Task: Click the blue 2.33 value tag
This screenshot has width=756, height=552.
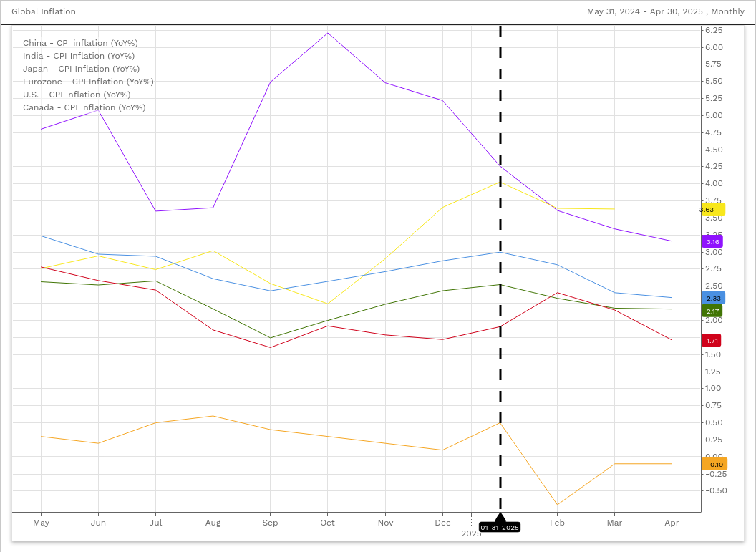Action: 713,298
